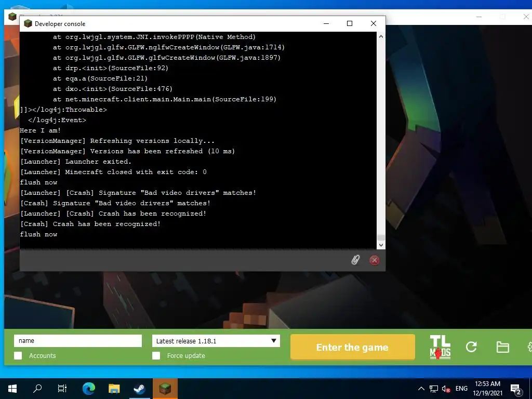
Task: Toggle the Accounts checkbox
Action: point(18,355)
